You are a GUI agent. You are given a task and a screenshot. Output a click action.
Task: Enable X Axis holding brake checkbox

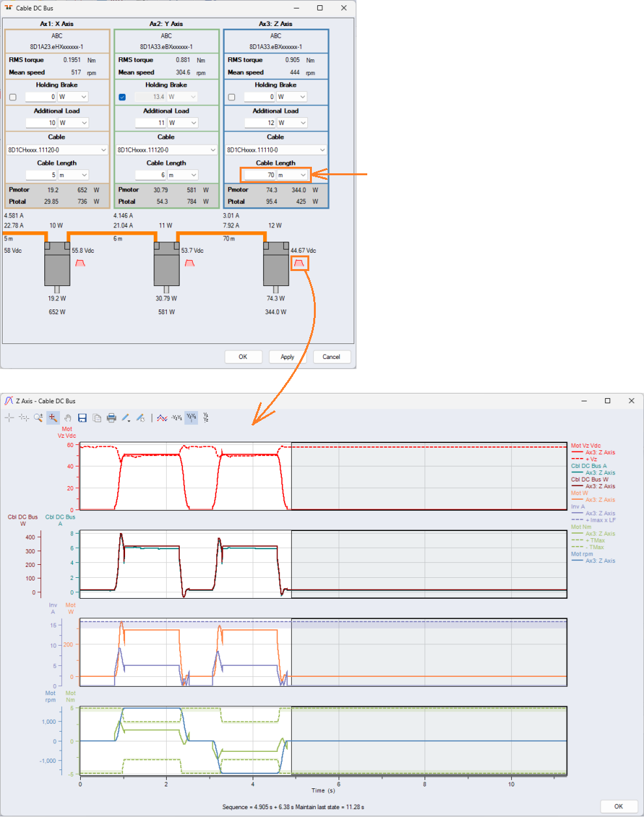(13, 97)
